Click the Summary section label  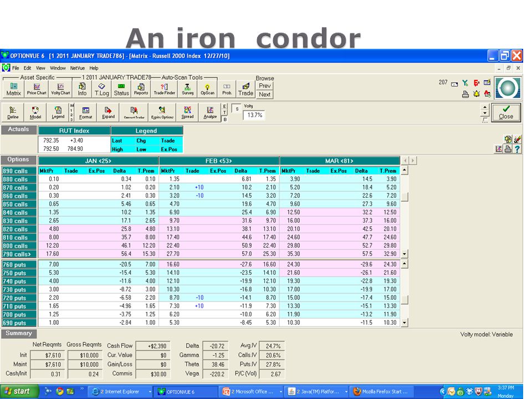click(19, 334)
